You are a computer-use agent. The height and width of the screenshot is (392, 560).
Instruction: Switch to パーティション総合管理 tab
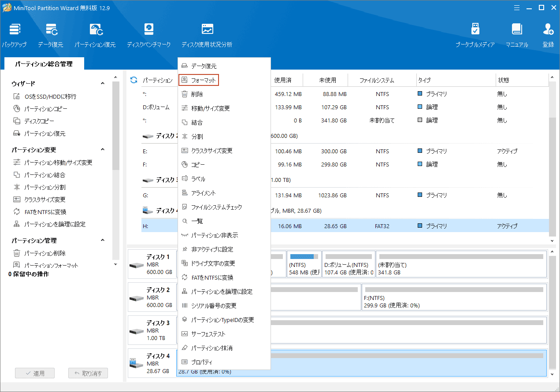pyautogui.click(x=44, y=64)
